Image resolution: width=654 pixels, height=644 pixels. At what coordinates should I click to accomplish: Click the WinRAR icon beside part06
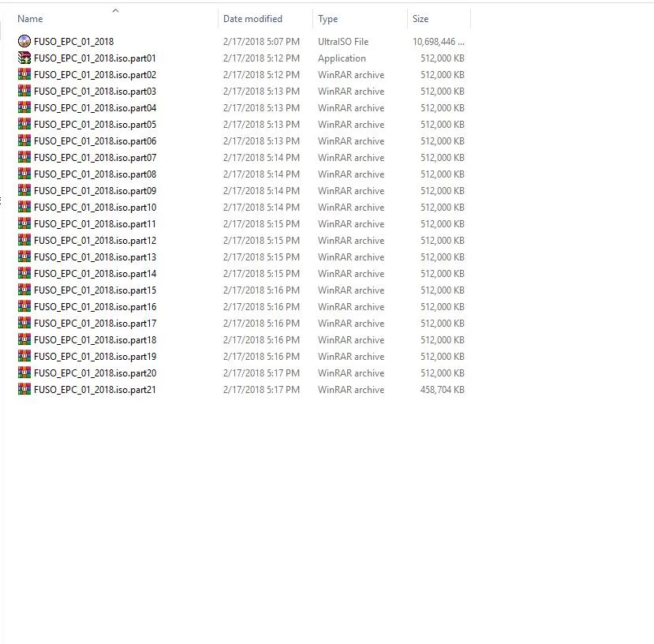(24, 140)
